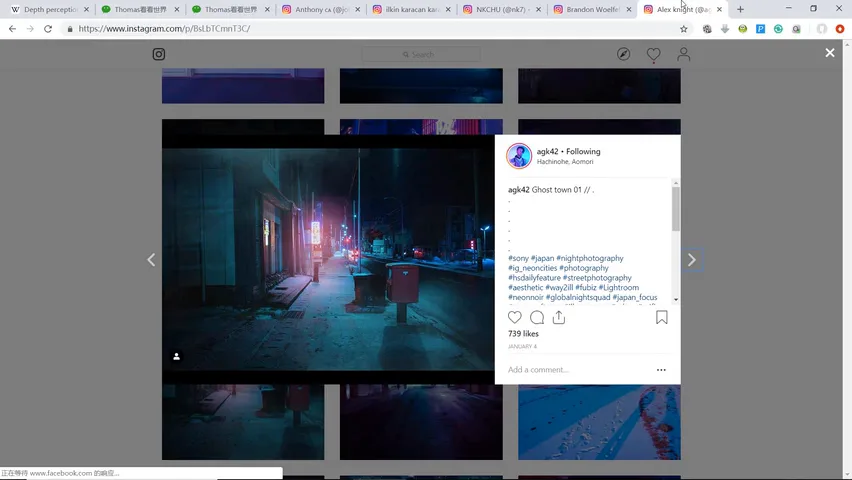Show tagged people icon on photo
The image size is (852, 480).
[176, 357]
